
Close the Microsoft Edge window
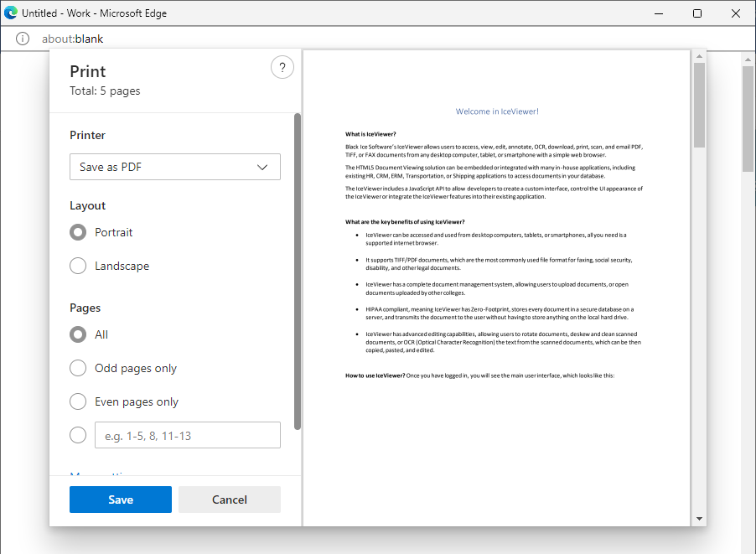pos(736,13)
